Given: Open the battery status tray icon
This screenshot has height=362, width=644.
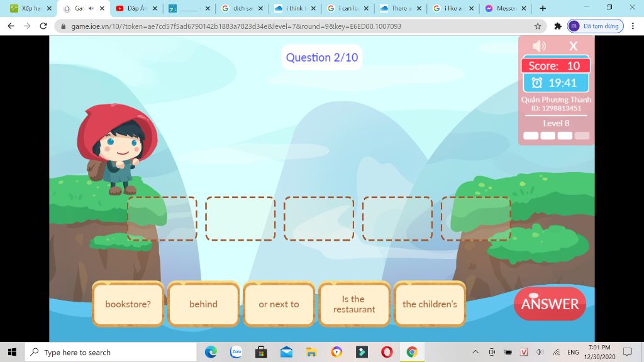Looking at the screenshot, I should (x=508, y=352).
